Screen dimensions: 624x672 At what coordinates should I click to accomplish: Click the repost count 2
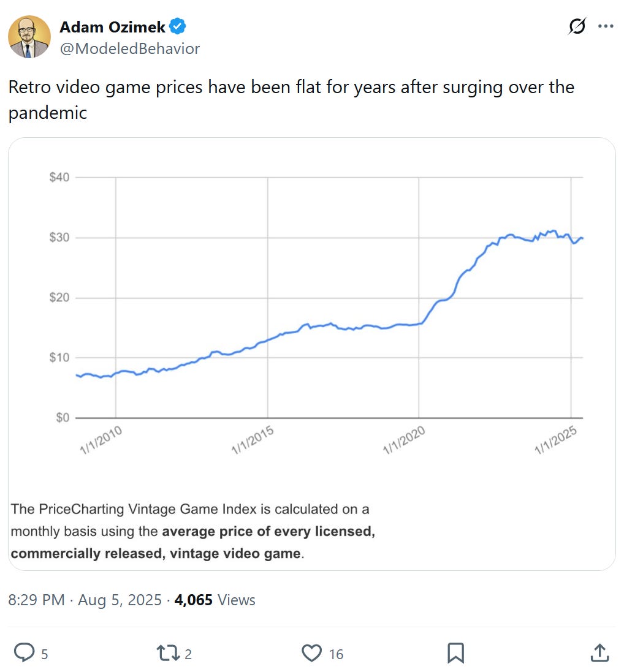(x=188, y=654)
